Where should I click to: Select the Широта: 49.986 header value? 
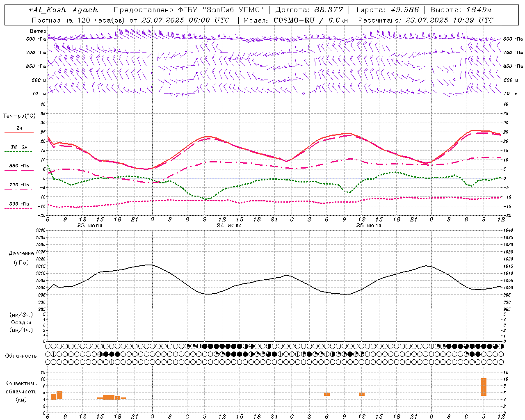[386, 10]
